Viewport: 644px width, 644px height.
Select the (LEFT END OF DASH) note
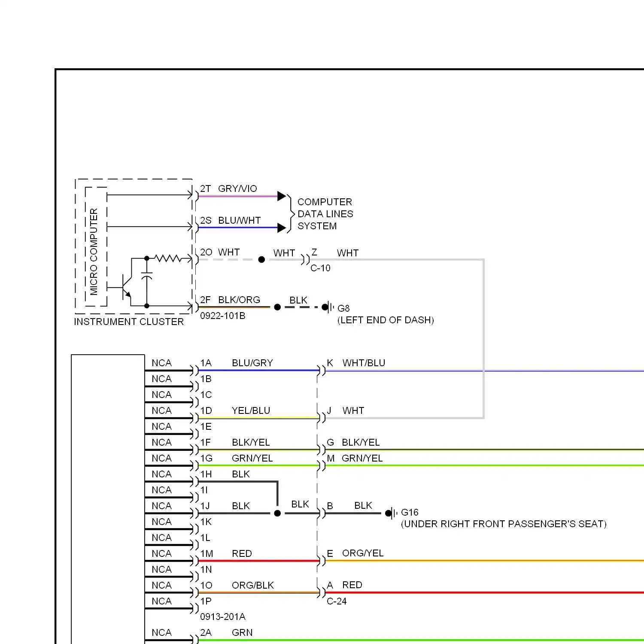click(x=386, y=320)
